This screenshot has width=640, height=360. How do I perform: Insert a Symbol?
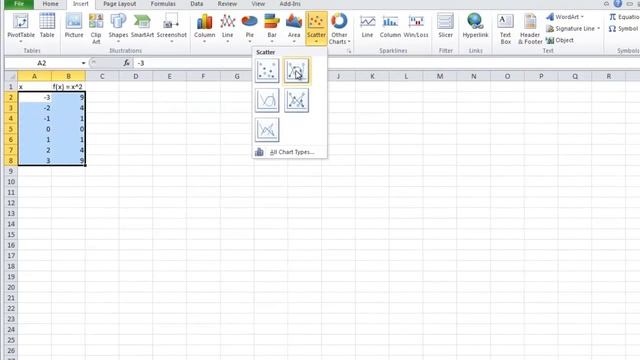click(x=623, y=29)
